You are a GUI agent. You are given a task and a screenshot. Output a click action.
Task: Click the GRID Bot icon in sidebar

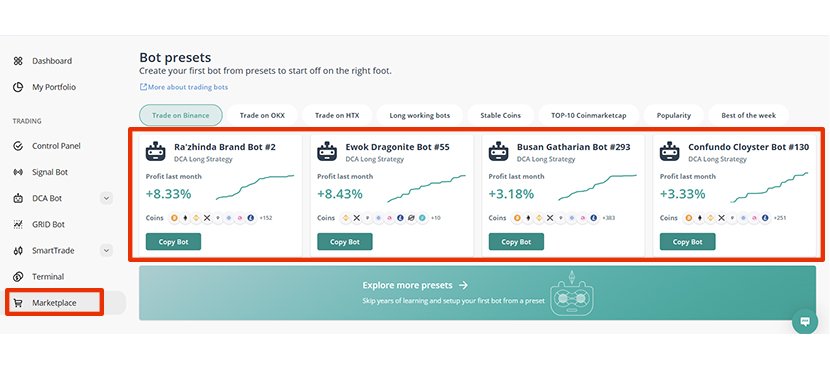coord(18,224)
